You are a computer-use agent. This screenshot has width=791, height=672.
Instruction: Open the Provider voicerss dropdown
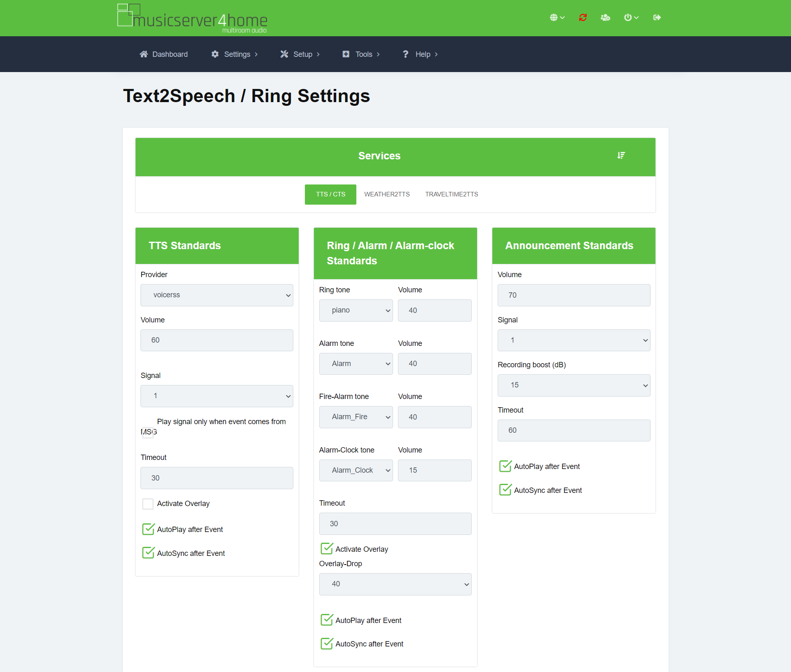tap(217, 295)
